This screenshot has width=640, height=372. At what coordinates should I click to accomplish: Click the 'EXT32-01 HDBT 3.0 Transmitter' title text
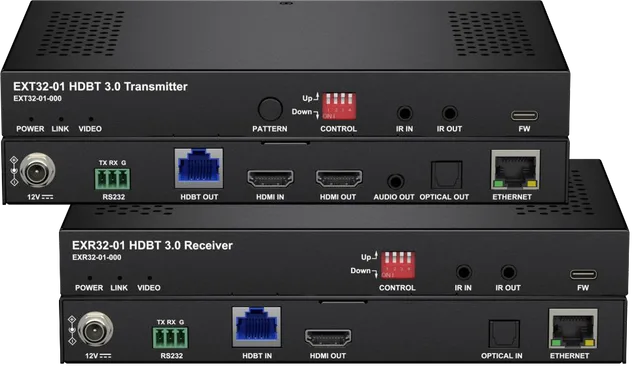(x=100, y=87)
